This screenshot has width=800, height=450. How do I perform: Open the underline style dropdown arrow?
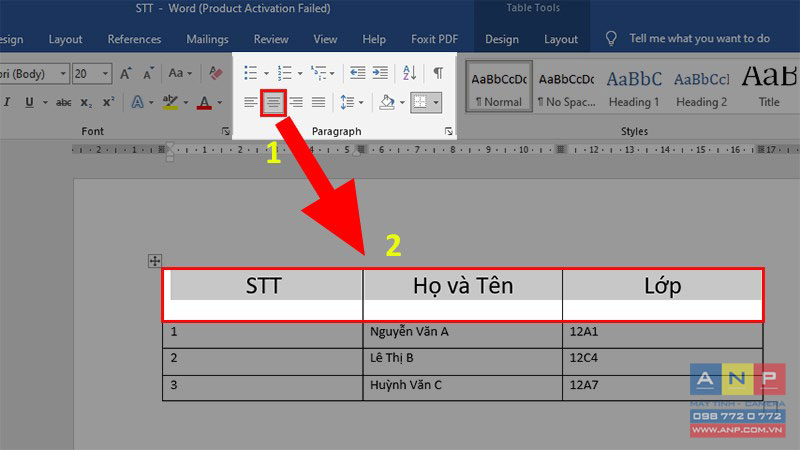(45, 103)
